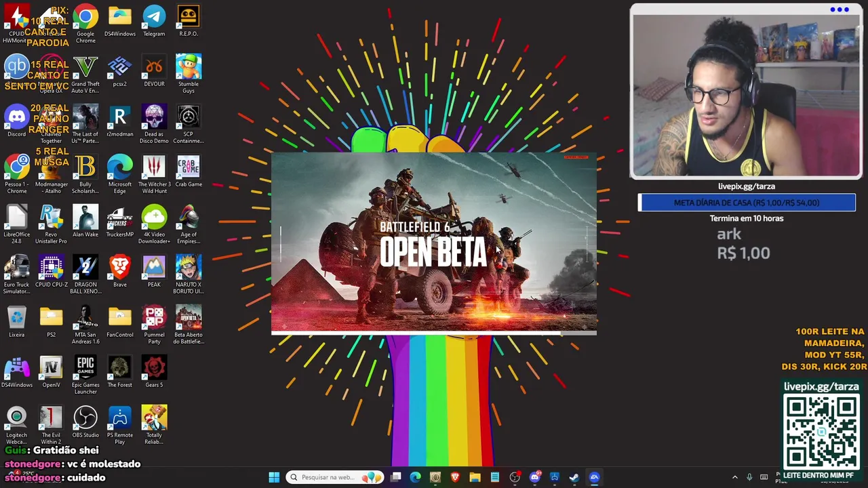Open the Windows Start menu
This screenshot has width=868, height=488.
pyautogui.click(x=274, y=477)
